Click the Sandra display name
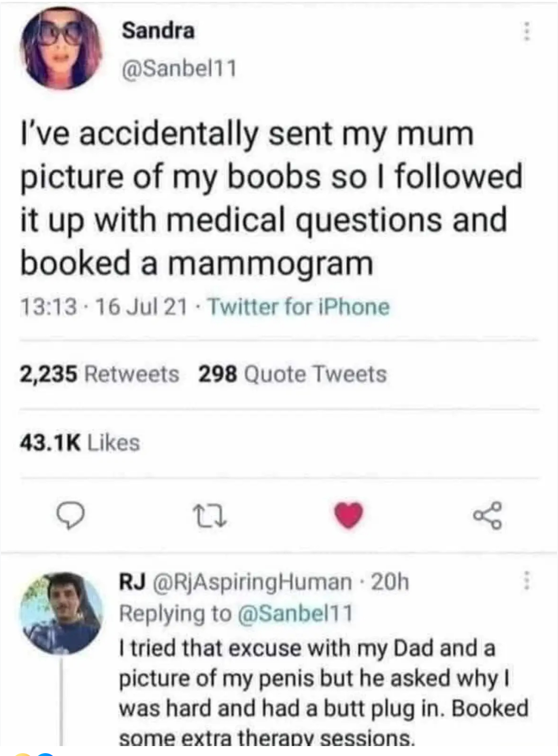 pos(158,31)
